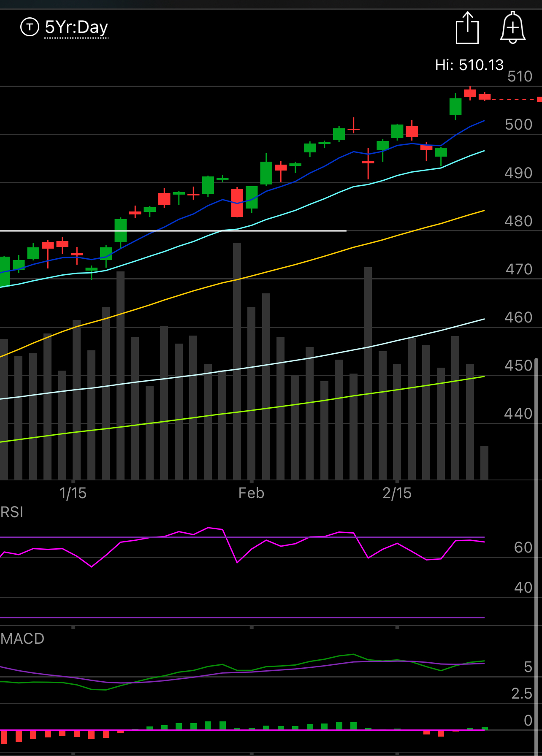Select the RSI indicator label
Viewport: 542px width, 756px height.
point(12,512)
